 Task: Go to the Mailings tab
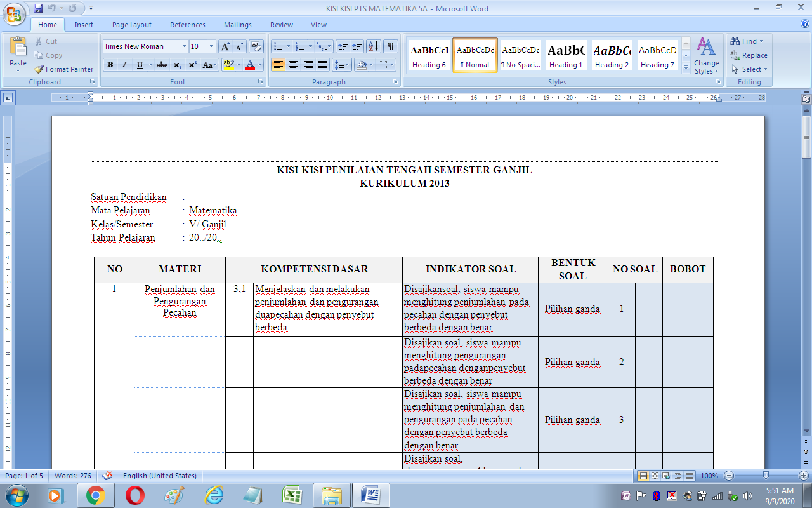click(x=238, y=25)
